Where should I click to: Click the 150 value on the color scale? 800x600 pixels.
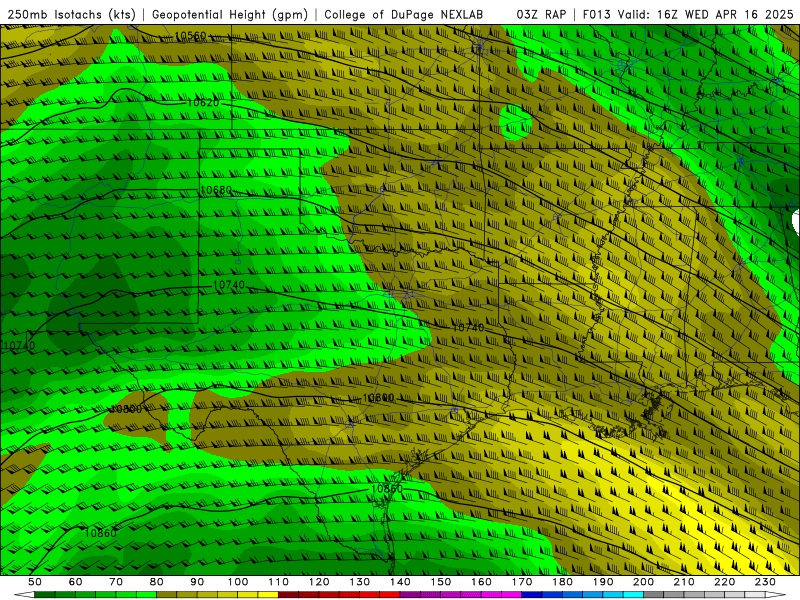[441, 582]
